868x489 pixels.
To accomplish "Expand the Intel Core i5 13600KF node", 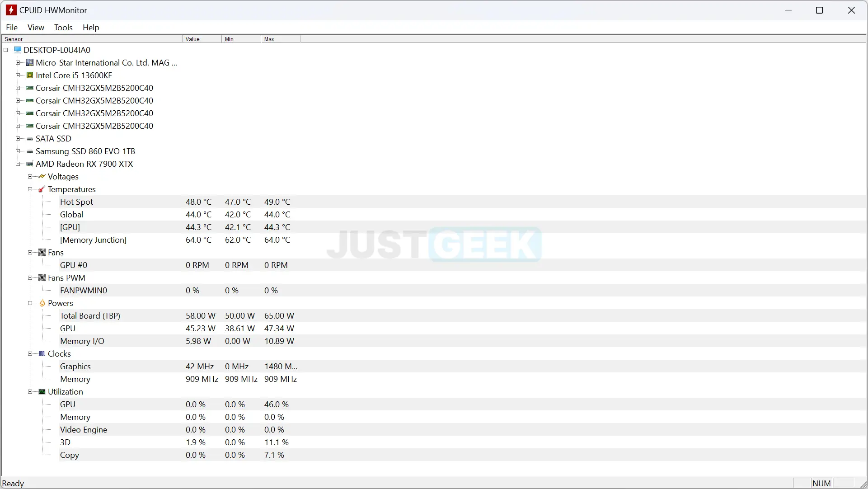I will click(x=18, y=75).
